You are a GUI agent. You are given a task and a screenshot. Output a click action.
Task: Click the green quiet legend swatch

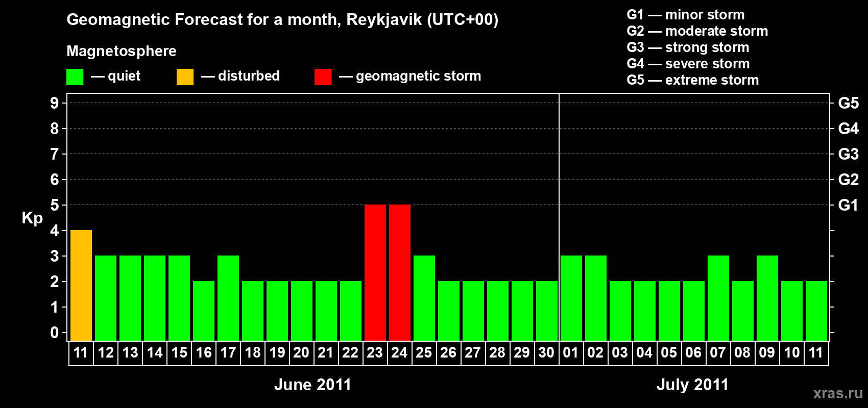coord(75,77)
